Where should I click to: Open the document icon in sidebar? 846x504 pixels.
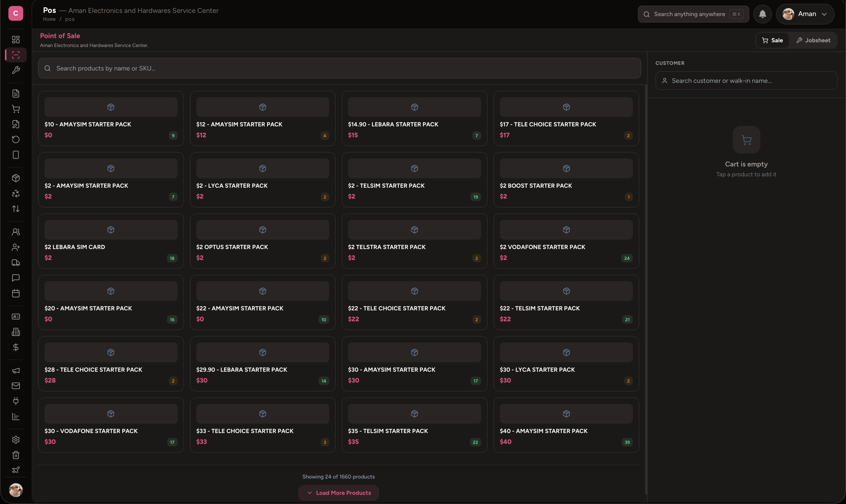16,93
